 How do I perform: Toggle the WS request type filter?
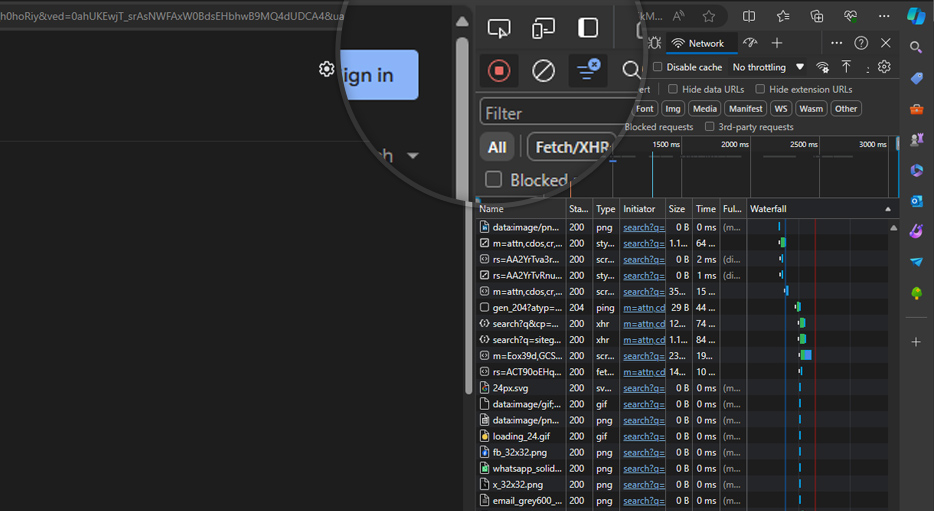(x=781, y=108)
